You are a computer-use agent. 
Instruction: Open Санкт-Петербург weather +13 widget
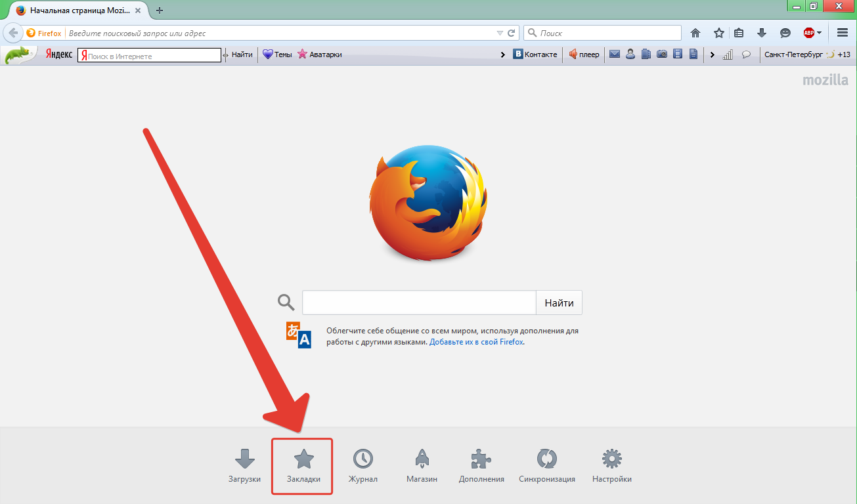tap(807, 54)
